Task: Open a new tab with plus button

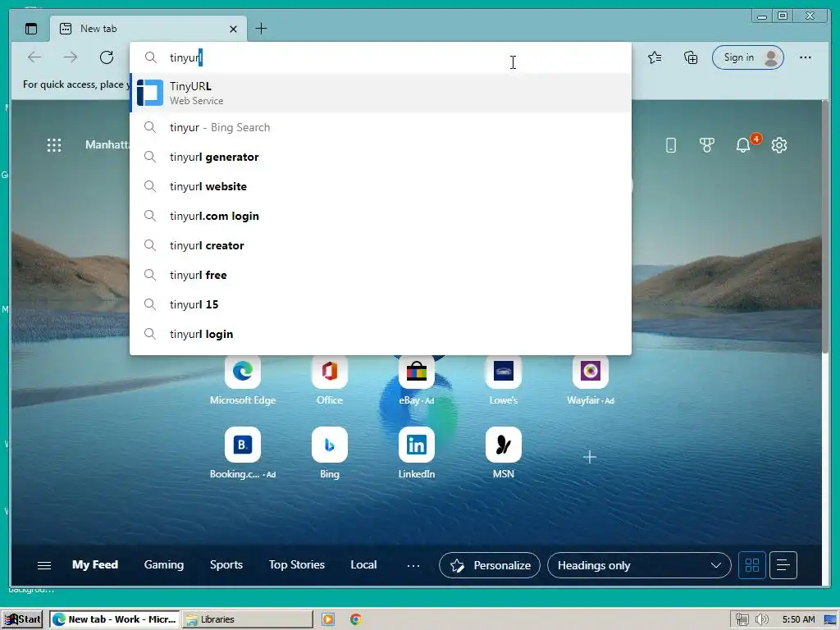Action: [x=261, y=29]
